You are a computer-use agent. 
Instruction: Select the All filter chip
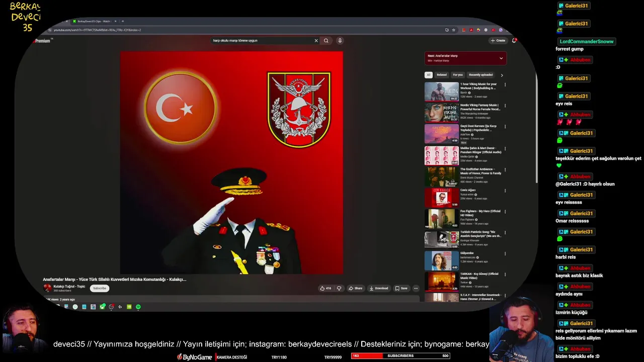coord(429,75)
